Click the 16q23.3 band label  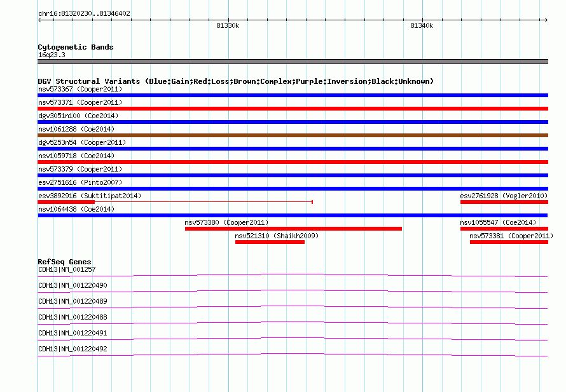click(52, 55)
